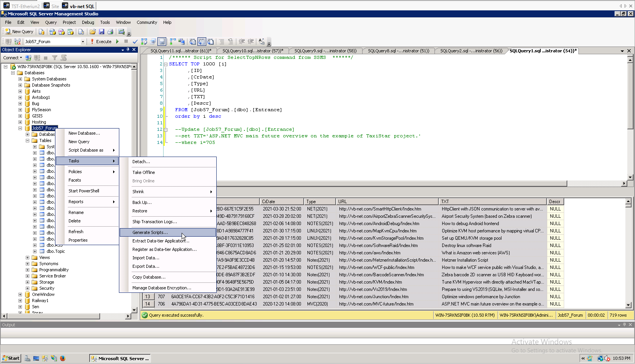Click the green Debug play icon
The width and height of the screenshot is (635, 364).
tap(117, 42)
